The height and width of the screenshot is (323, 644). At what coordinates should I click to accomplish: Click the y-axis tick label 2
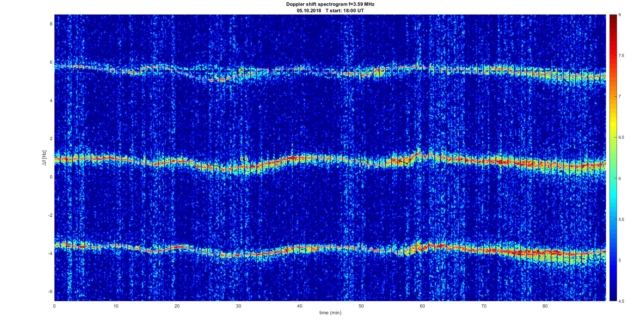tap(51, 139)
